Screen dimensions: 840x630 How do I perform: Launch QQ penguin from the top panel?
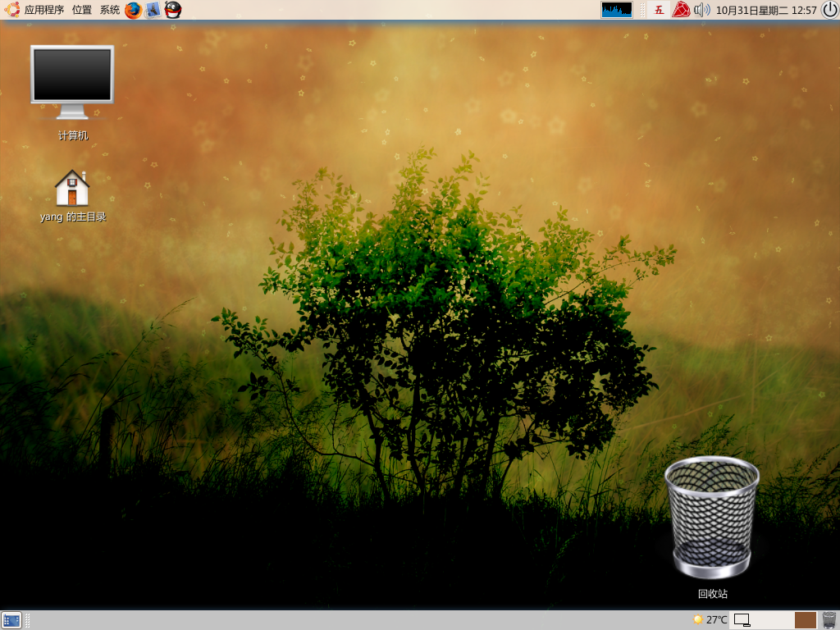click(x=172, y=10)
